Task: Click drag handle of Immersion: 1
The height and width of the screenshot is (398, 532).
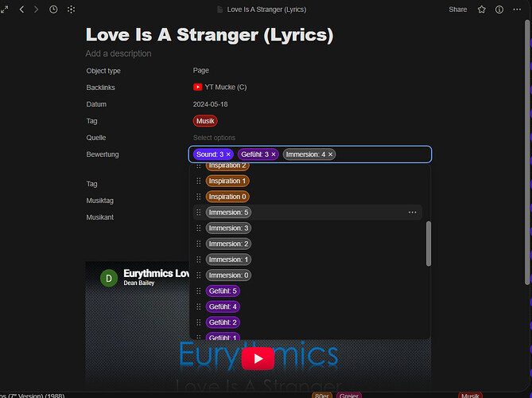Action: (199, 259)
